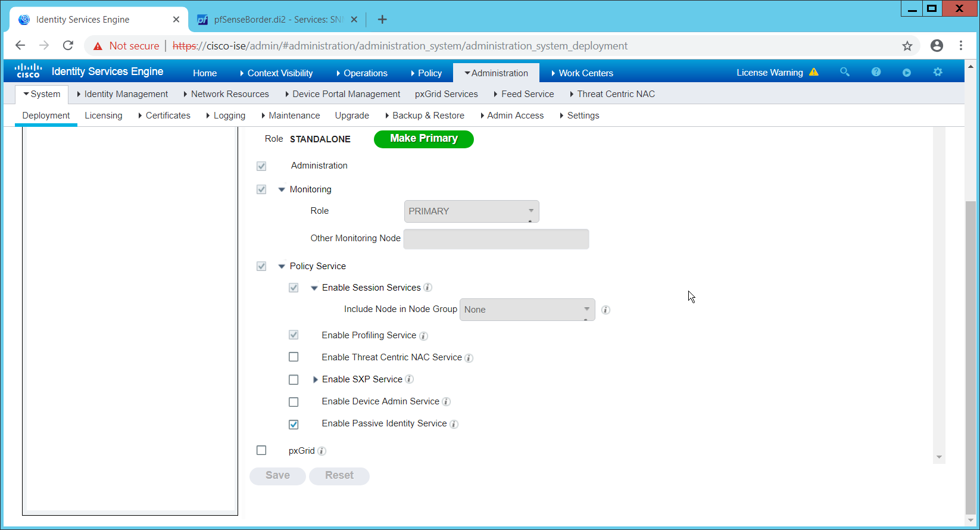The image size is (980, 530).
Task: Open the search magnifier icon in ISE header
Action: (x=844, y=72)
